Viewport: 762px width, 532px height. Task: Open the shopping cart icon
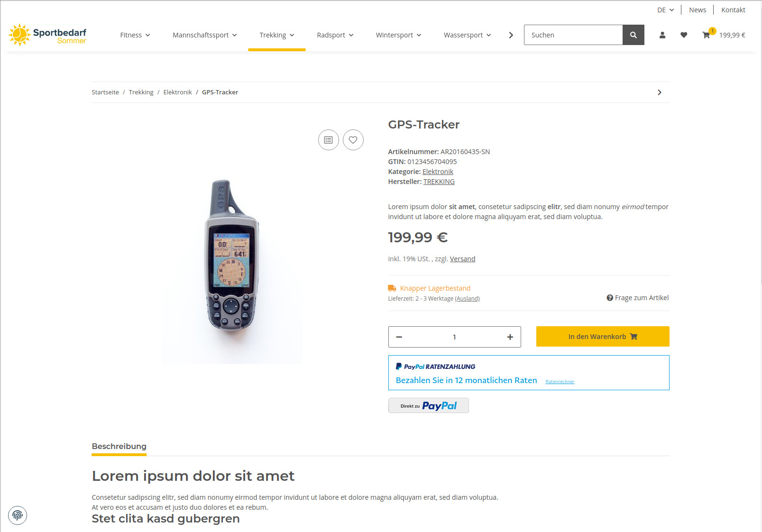point(707,35)
